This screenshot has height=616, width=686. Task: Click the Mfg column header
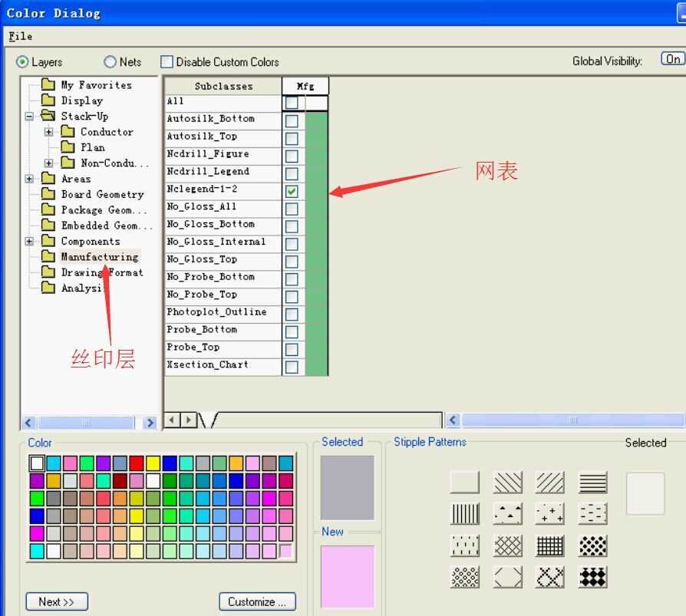[x=305, y=86]
